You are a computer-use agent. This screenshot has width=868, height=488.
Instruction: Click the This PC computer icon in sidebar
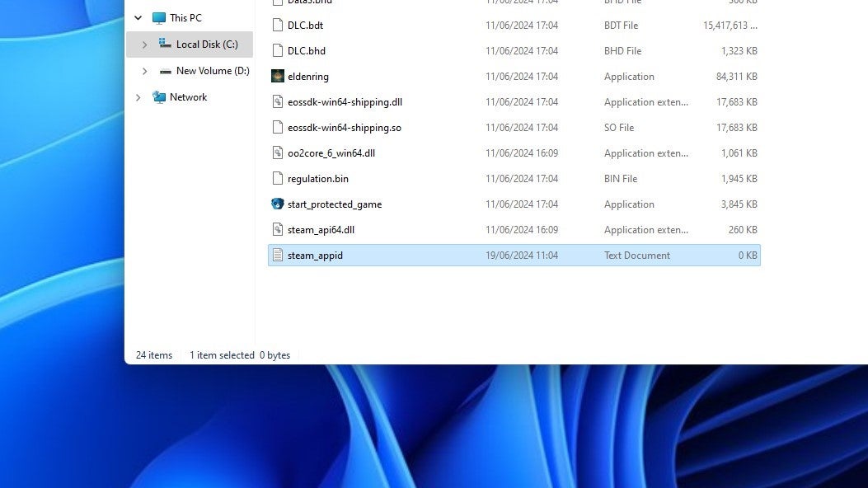[157, 17]
